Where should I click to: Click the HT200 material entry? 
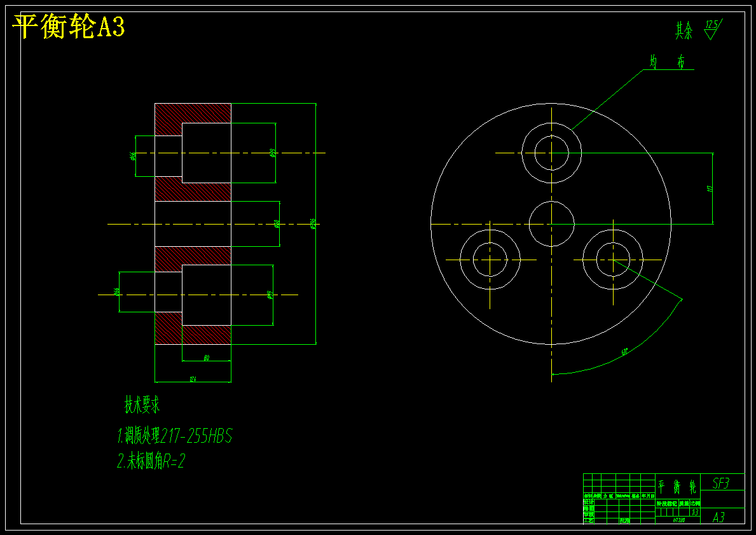pyautogui.click(x=679, y=520)
